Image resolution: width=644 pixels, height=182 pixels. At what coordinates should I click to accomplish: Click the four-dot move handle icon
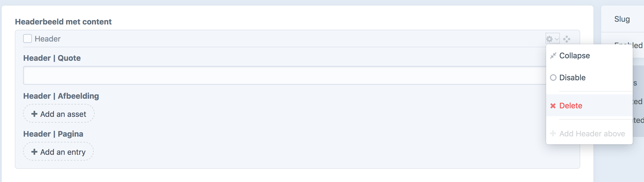point(566,39)
